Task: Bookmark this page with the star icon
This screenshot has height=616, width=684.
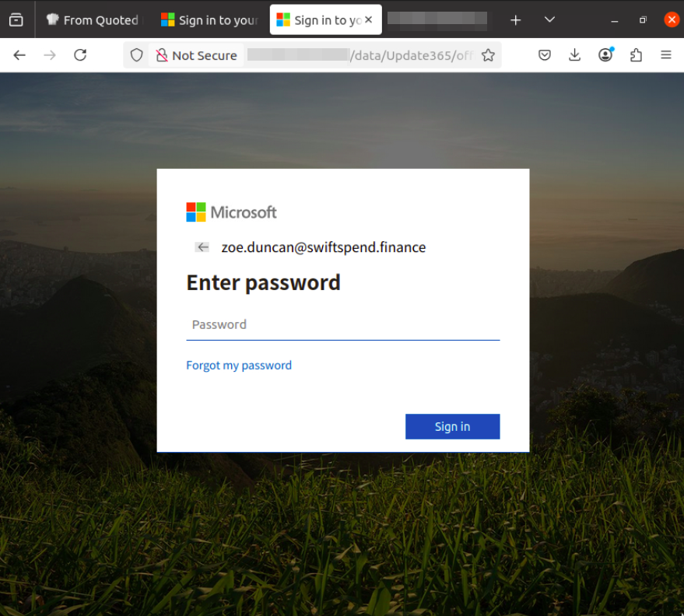Action: tap(488, 55)
